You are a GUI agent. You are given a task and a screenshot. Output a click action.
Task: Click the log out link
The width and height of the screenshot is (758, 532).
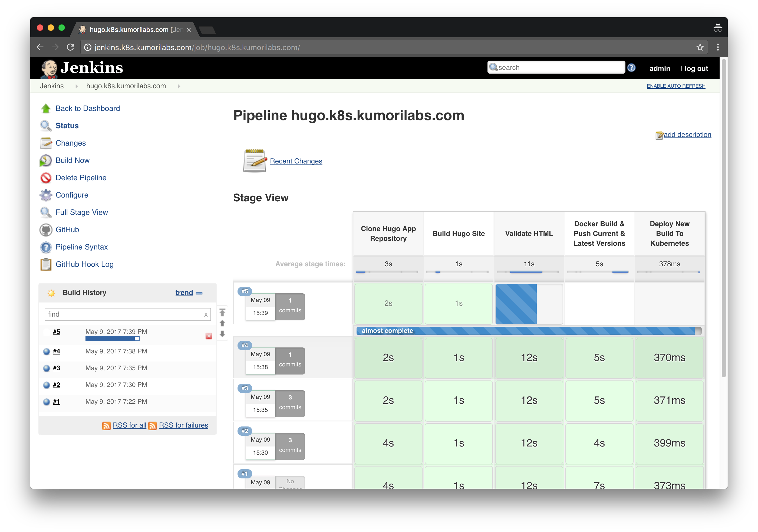[x=696, y=68]
